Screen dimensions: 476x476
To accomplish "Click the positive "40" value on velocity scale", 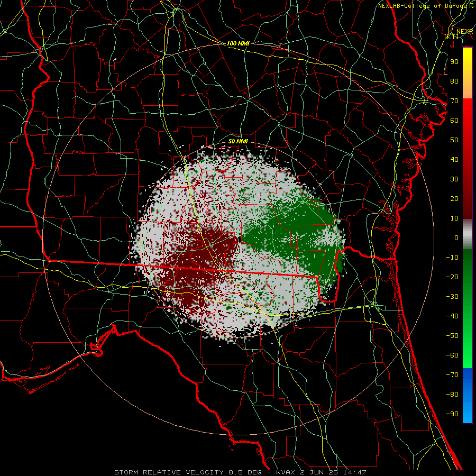I will [454, 159].
